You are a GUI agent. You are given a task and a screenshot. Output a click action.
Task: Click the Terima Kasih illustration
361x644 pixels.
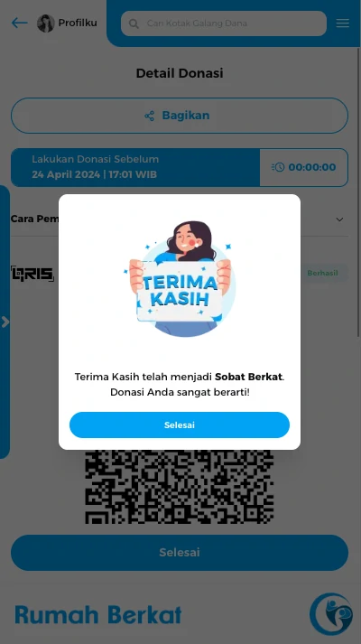180,279
